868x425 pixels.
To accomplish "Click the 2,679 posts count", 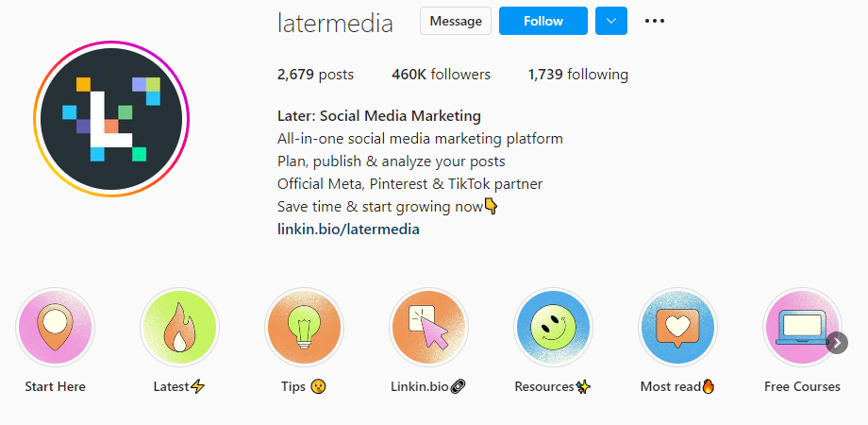I will click(315, 75).
